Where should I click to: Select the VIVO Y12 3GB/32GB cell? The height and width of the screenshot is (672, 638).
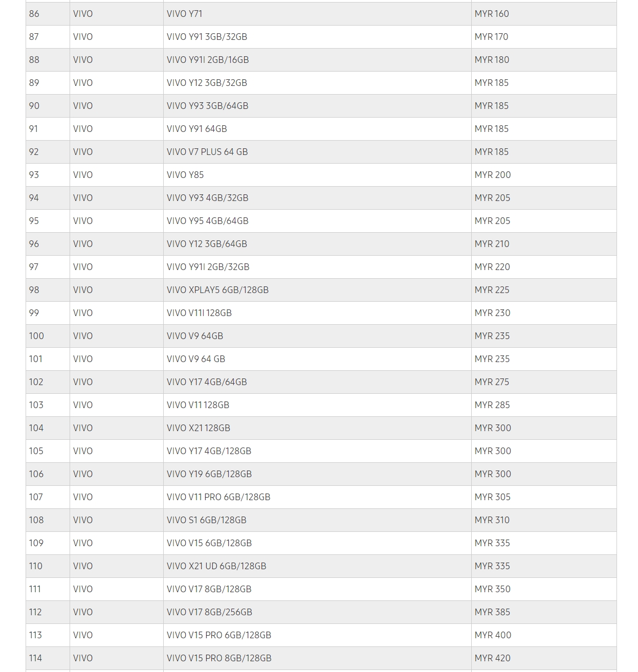207,83
